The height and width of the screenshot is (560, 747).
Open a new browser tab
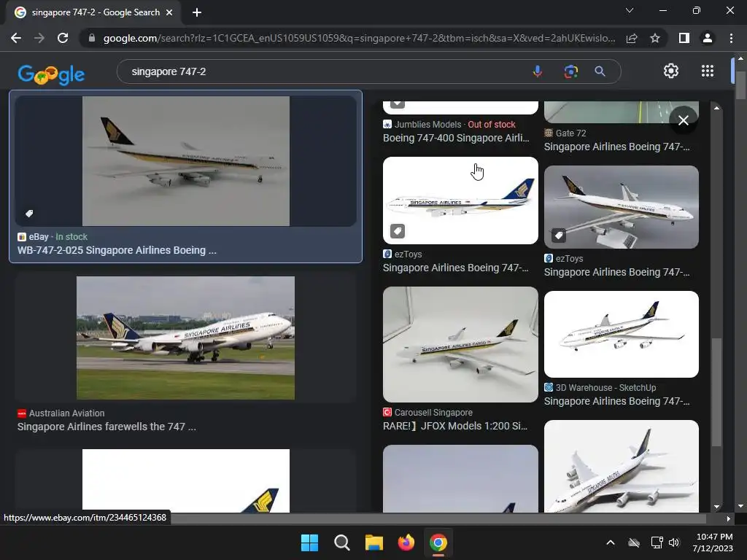pyautogui.click(x=197, y=12)
